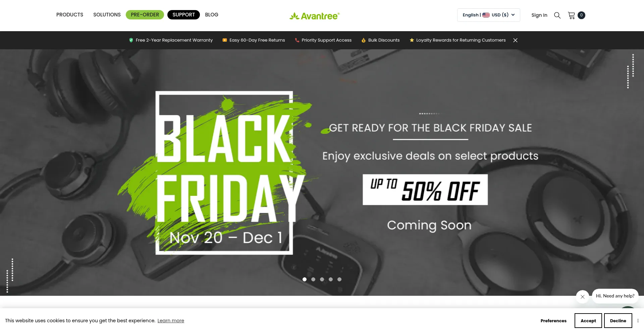Click the warranty shield icon
The image size is (644, 333).
(x=131, y=40)
